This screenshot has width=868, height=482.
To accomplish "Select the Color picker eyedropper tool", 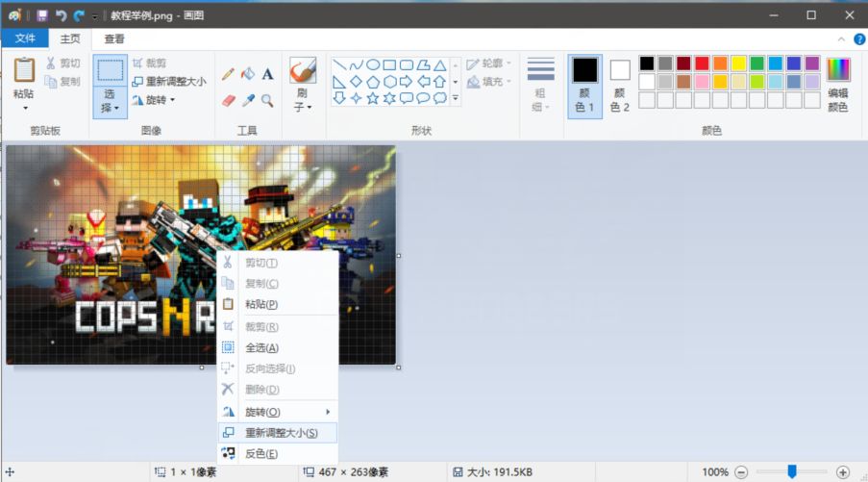I will 248,100.
